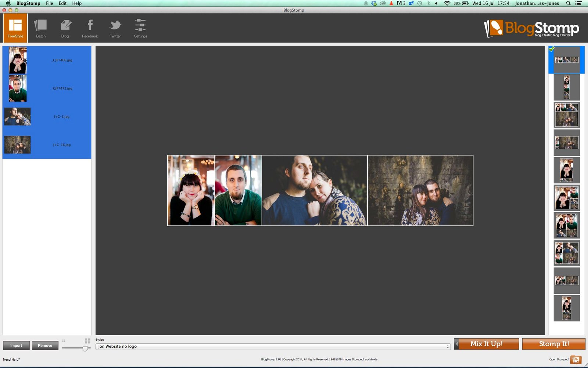Select the FreeStyle mode icon
The image size is (588, 368).
(15, 28)
